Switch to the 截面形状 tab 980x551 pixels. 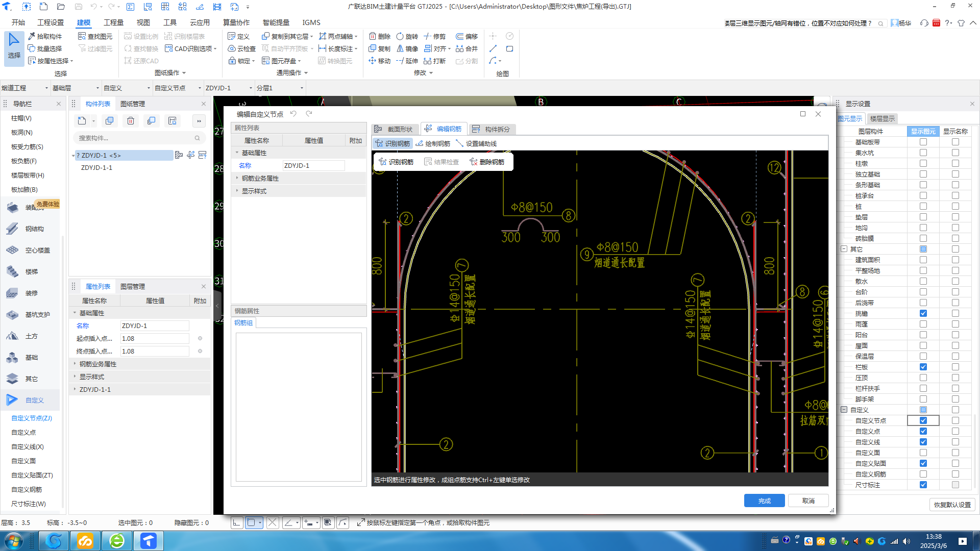point(395,129)
